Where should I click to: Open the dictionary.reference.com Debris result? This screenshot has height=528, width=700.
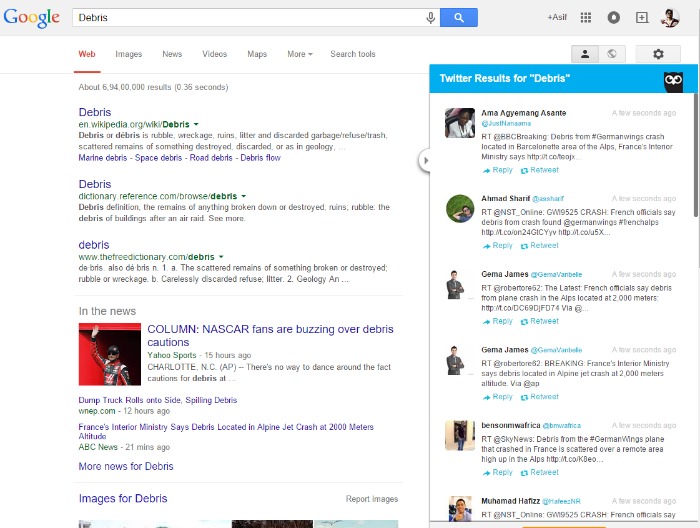click(x=95, y=184)
